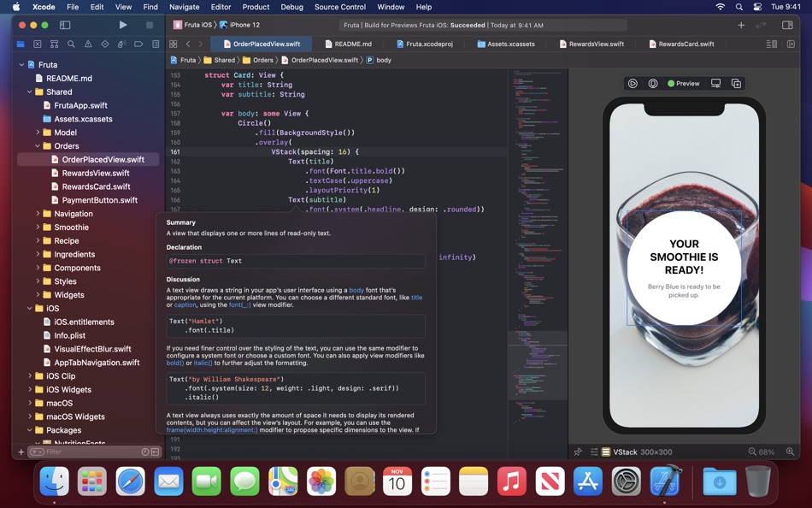Screen dimensions: 812x508
Task: Click the Spotlight search icon in menu bar
Action: pyautogui.click(x=738, y=7)
